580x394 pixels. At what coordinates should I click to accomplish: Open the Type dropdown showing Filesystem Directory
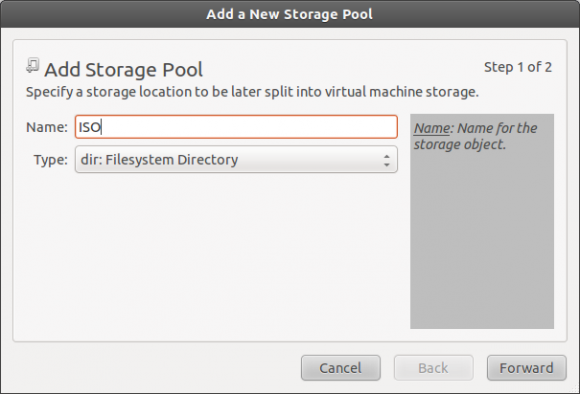[236, 159]
